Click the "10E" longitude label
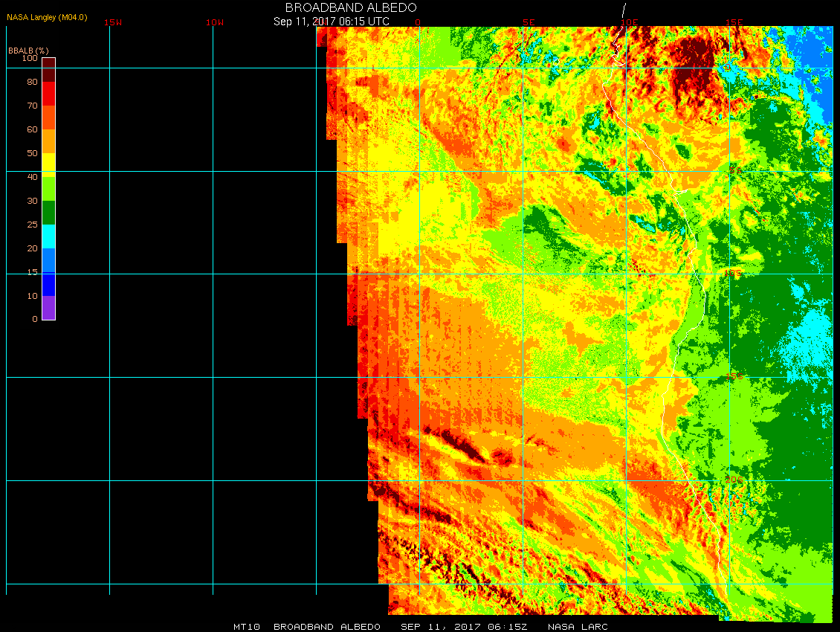 630,22
